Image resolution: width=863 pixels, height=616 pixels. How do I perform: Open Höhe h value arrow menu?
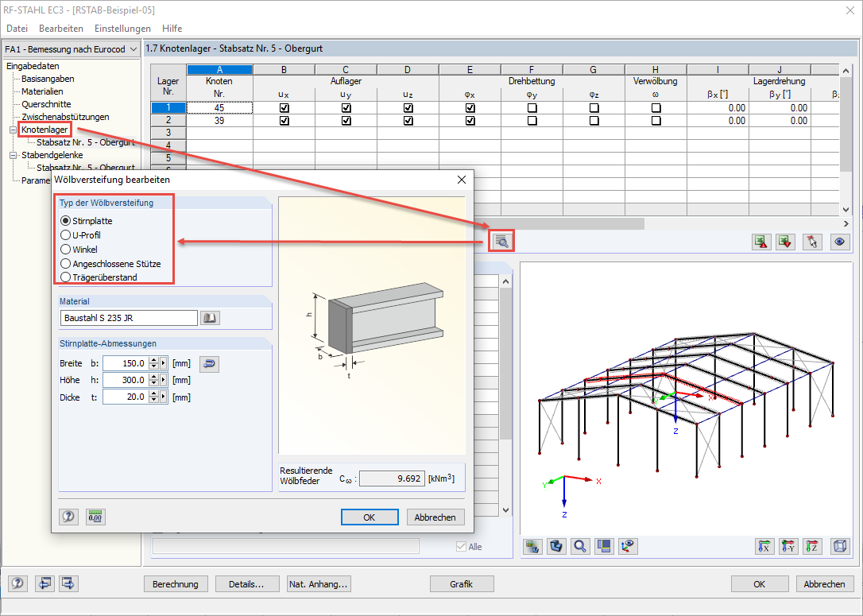tap(163, 380)
